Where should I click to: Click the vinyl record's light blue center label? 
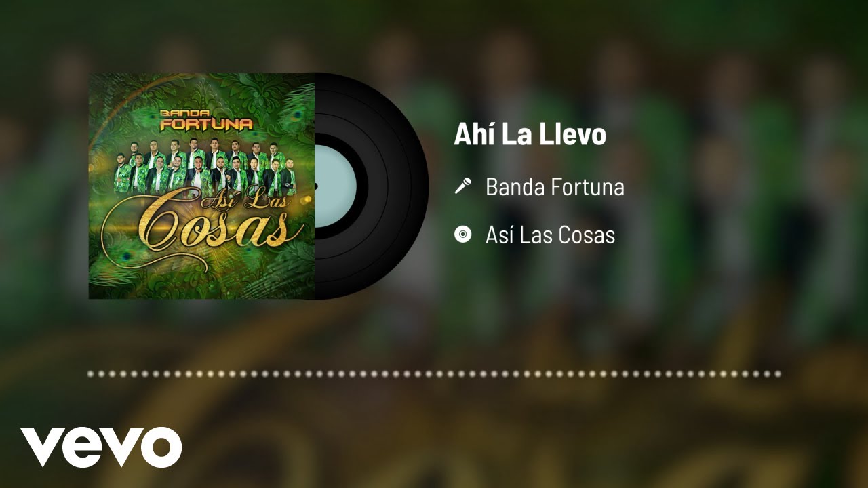pyautogui.click(x=336, y=186)
